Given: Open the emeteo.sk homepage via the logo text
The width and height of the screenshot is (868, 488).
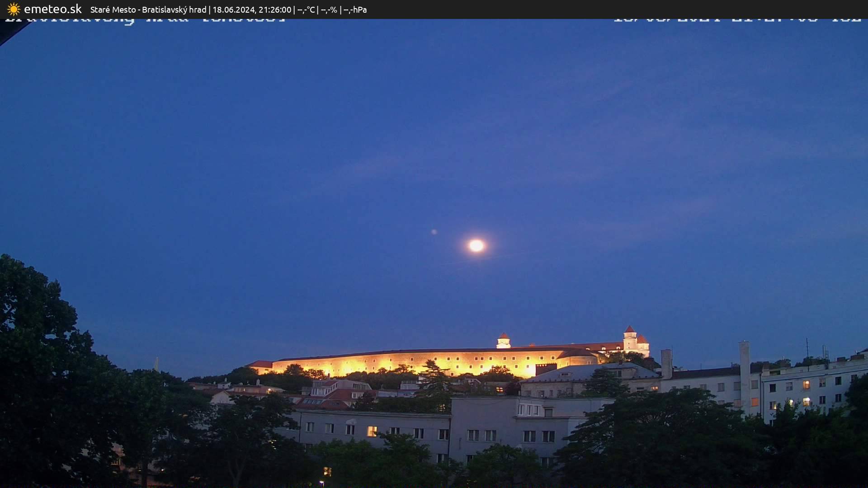Looking at the screenshot, I should click(x=53, y=9).
